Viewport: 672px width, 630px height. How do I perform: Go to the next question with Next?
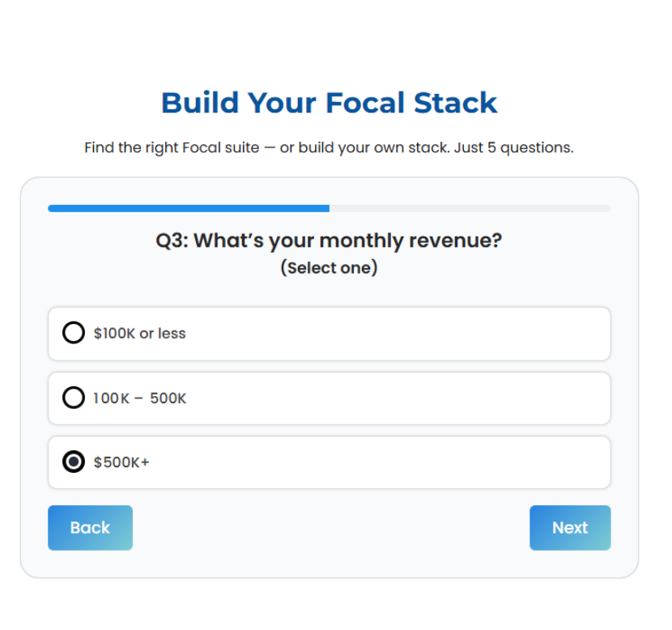(x=570, y=528)
